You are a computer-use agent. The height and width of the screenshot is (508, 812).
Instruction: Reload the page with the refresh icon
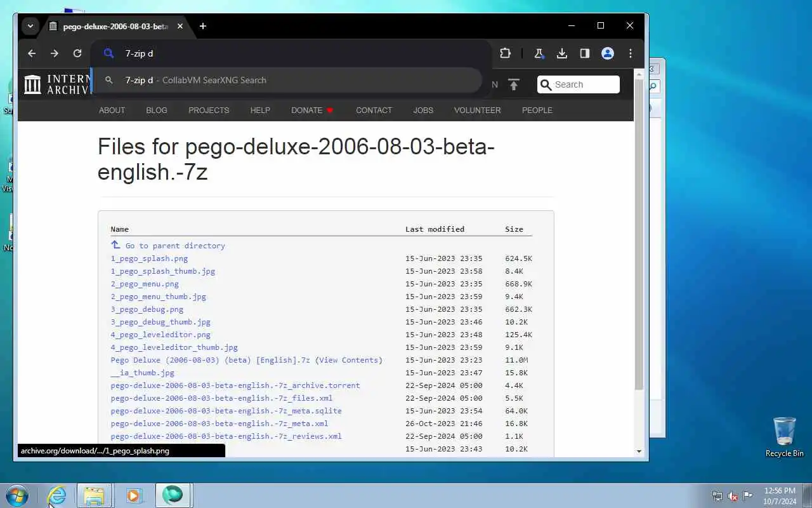click(77, 54)
